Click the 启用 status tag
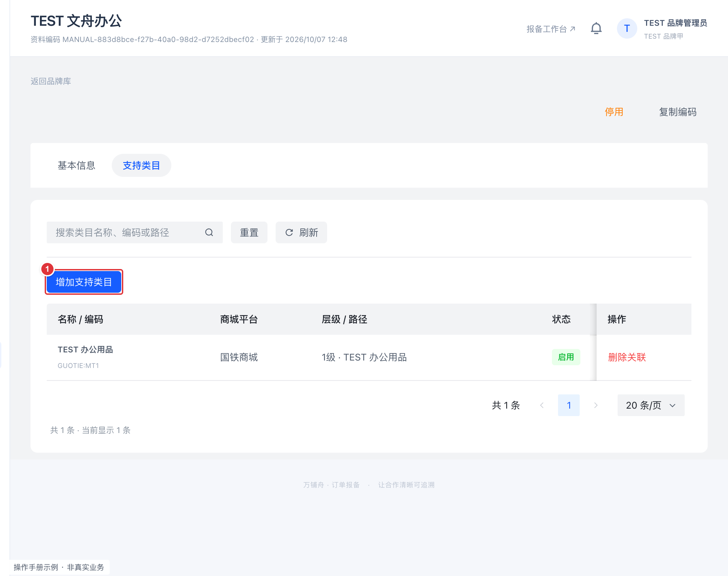 566,357
